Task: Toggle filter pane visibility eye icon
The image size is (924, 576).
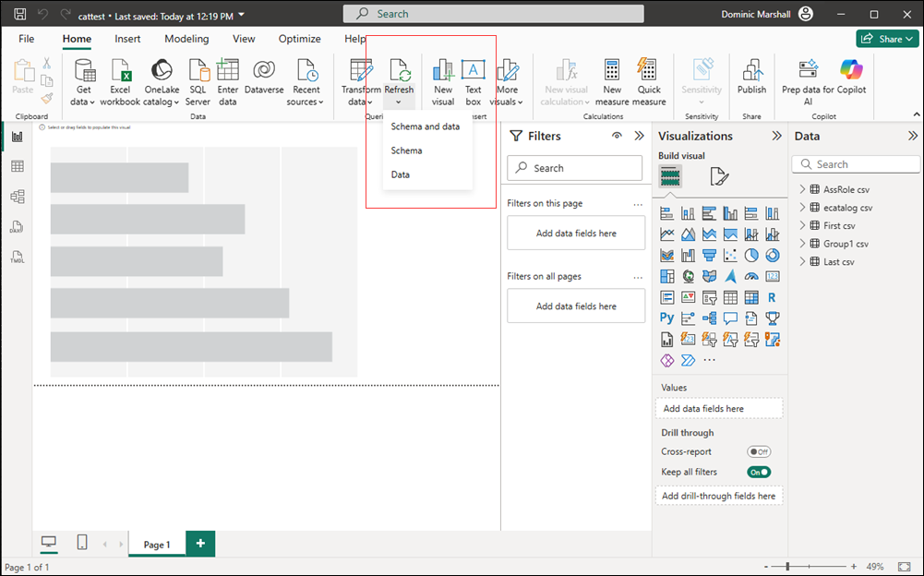Action: coord(617,136)
